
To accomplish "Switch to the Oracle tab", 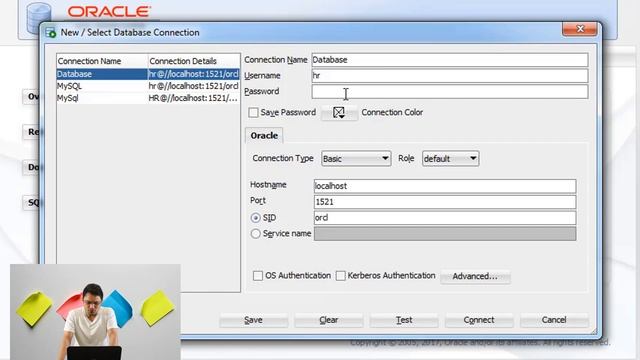I will point(264,136).
